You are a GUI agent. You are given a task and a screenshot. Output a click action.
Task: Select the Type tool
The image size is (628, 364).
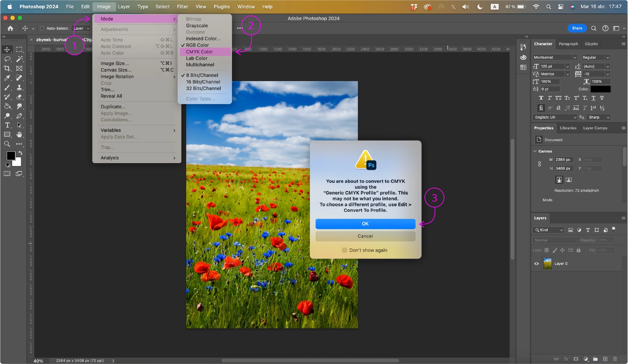pyautogui.click(x=7, y=125)
